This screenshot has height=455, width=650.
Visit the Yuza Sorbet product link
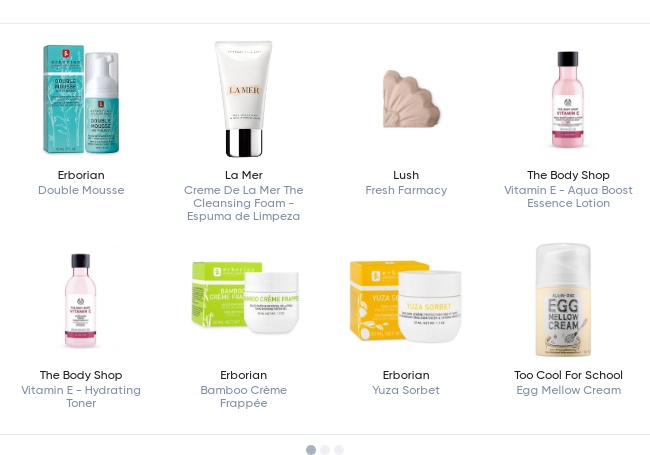click(406, 390)
